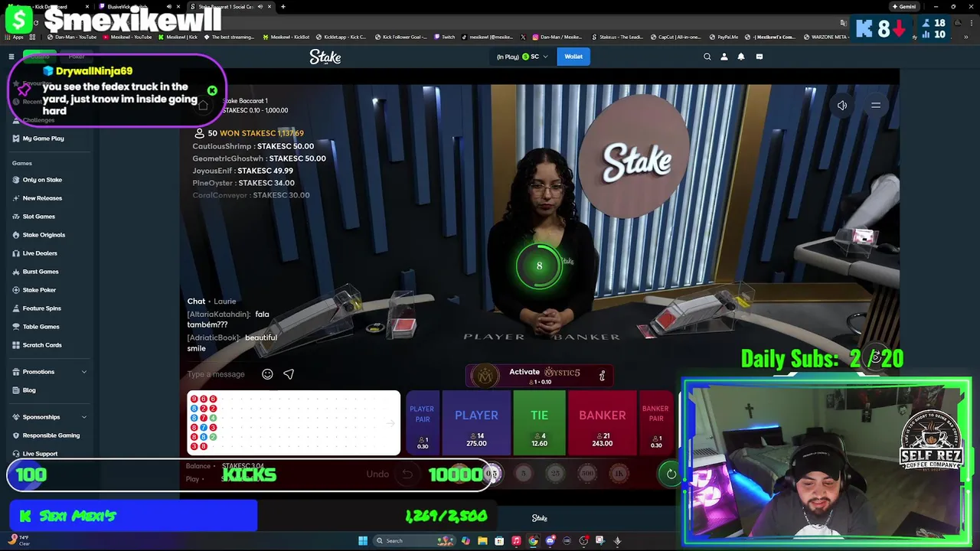Open the Windows Start menu
The image size is (980, 551).
point(363,541)
